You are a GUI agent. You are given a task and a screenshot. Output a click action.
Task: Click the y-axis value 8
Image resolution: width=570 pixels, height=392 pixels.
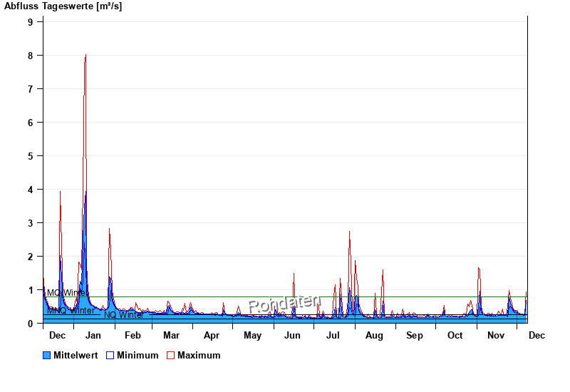(x=31, y=56)
